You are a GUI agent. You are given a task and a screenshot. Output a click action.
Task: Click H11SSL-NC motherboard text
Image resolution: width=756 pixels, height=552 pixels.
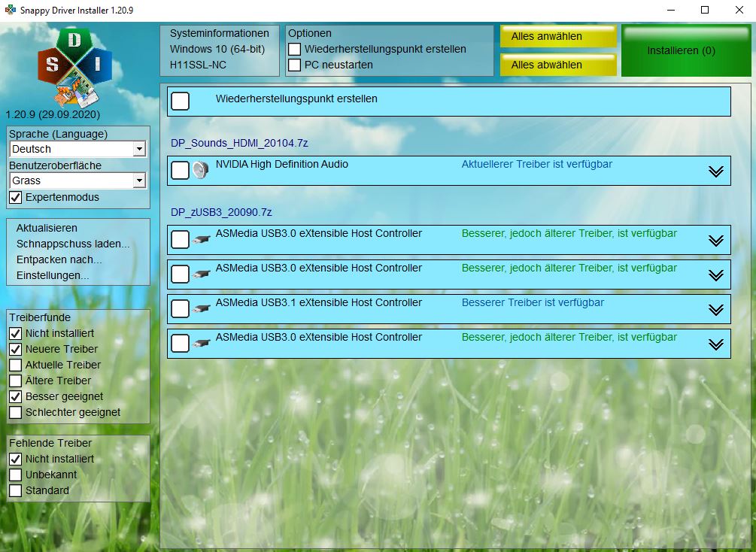pyautogui.click(x=198, y=65)
